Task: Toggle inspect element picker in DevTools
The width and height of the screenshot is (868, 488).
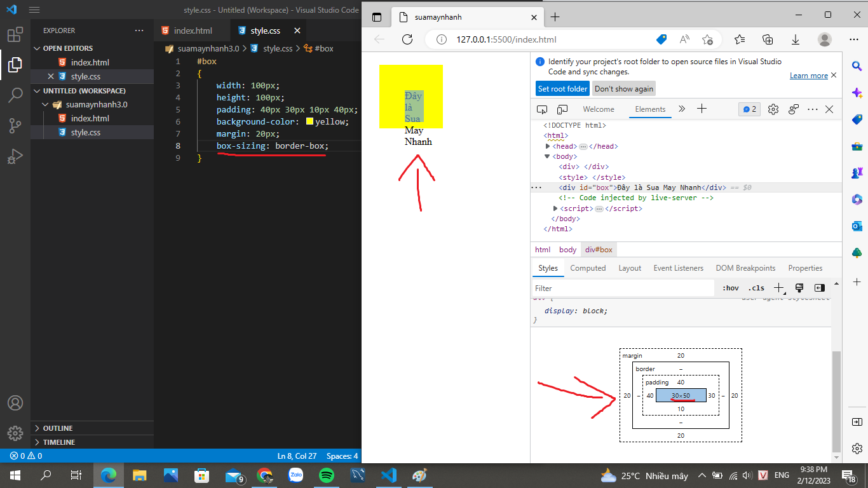Action: pyautogui.click(x=542, y=109)
